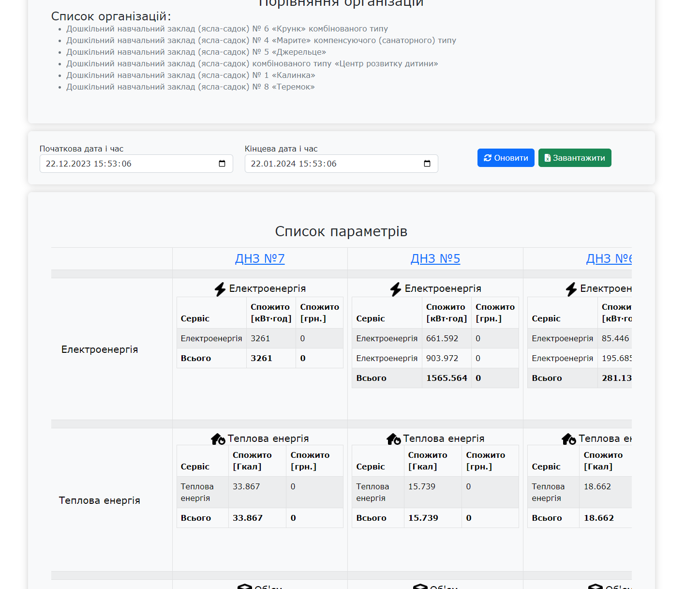Image resolution: width=700 pixels, height=589 pixels.
Task: Open calendar picker for Кінцева дата
Action: click(x=427, y=164)
